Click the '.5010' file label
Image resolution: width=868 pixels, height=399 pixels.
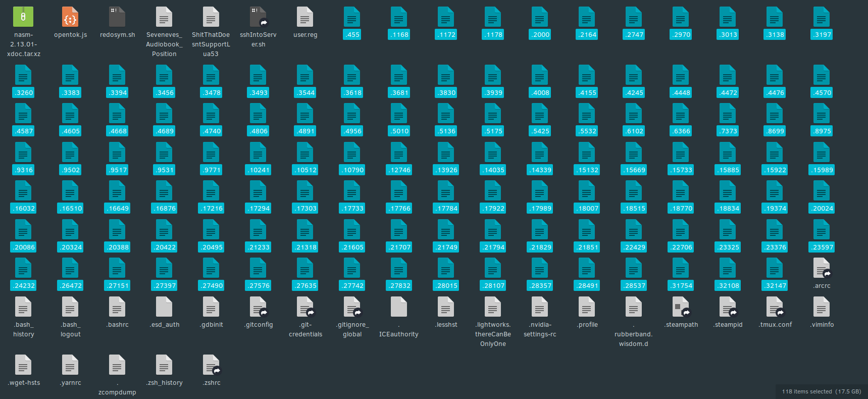399,131
